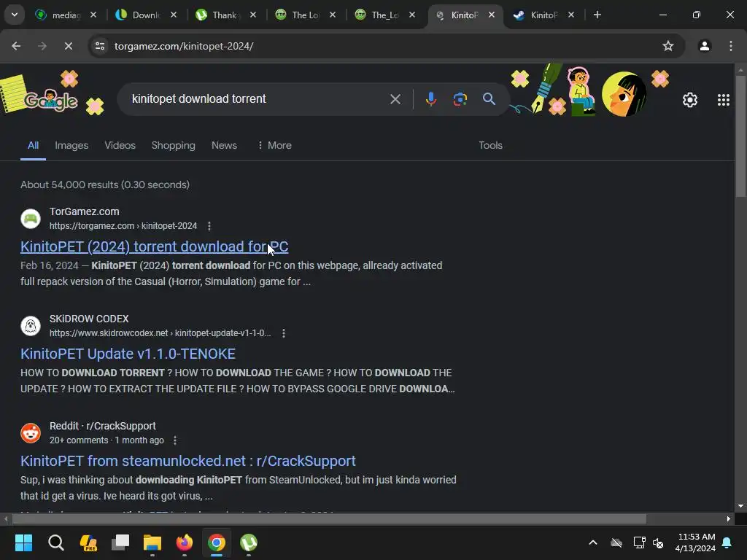
Task: Click the magnifier search button
Action: point(489,99)
